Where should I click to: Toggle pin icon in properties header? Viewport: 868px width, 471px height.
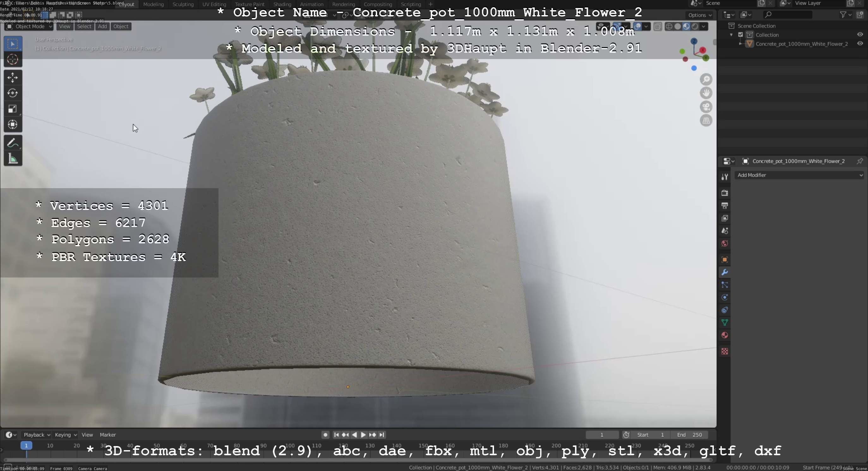click(x=860, y=161)
